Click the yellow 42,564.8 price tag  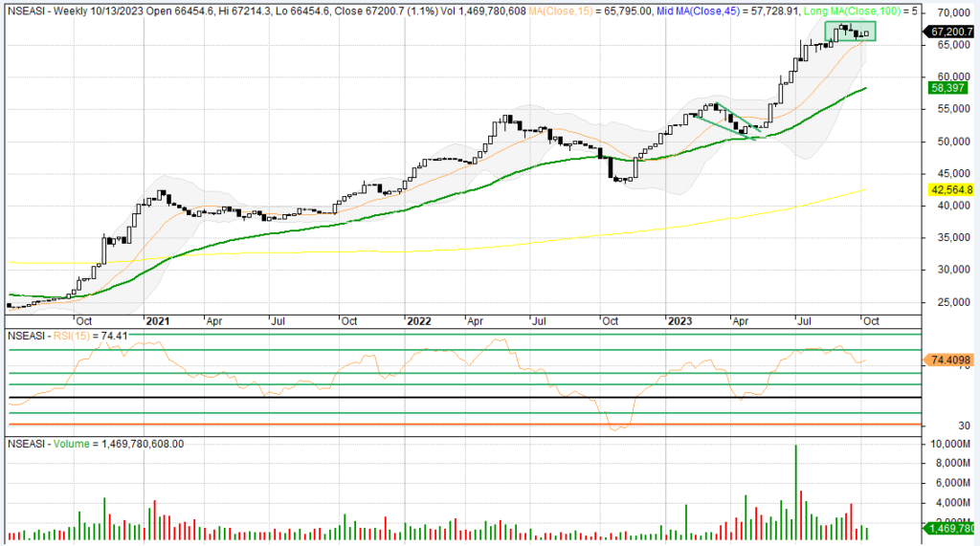point(950,190)
